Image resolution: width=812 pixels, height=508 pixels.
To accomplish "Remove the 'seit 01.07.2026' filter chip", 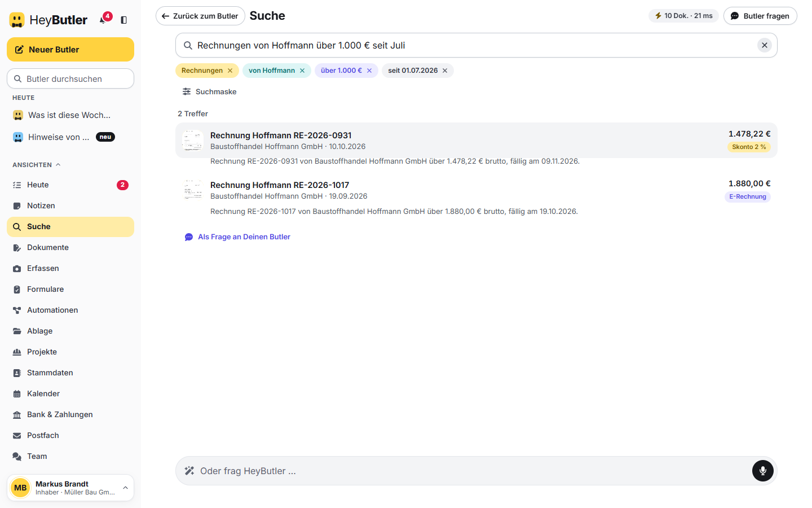I will (x=445, y=71).
